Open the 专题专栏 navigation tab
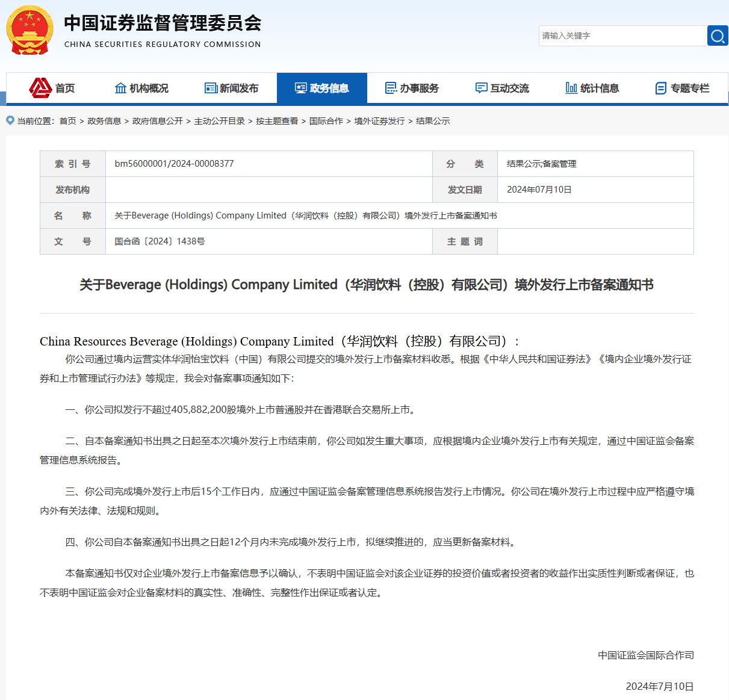 tap(683, 88)
